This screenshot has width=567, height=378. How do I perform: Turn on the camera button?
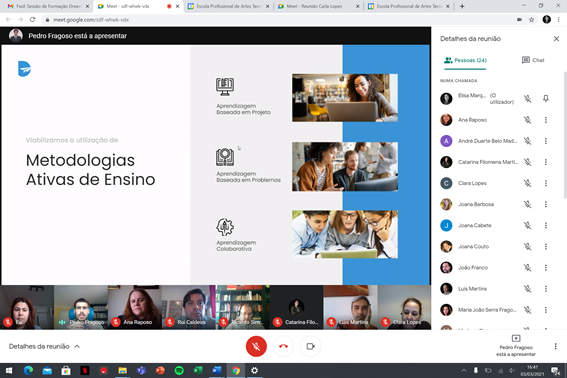(310, 346)
